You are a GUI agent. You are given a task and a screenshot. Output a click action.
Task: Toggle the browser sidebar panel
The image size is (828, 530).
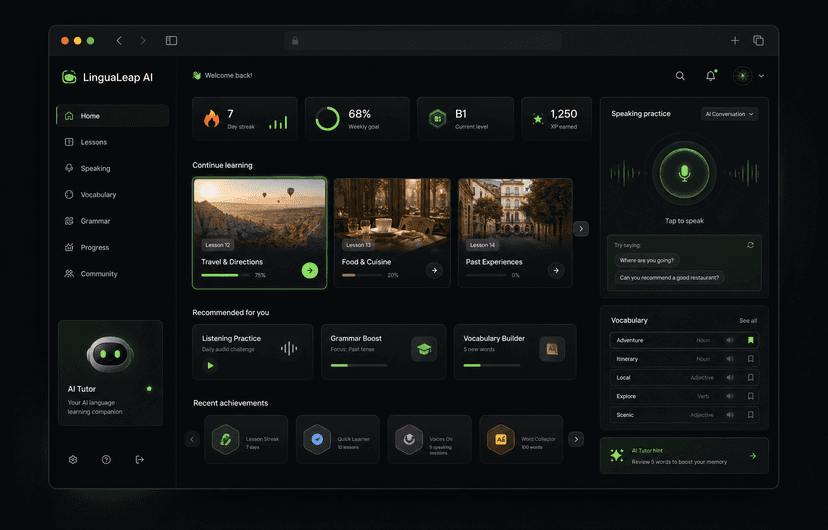pyautogui.click(x=171, y=41)
